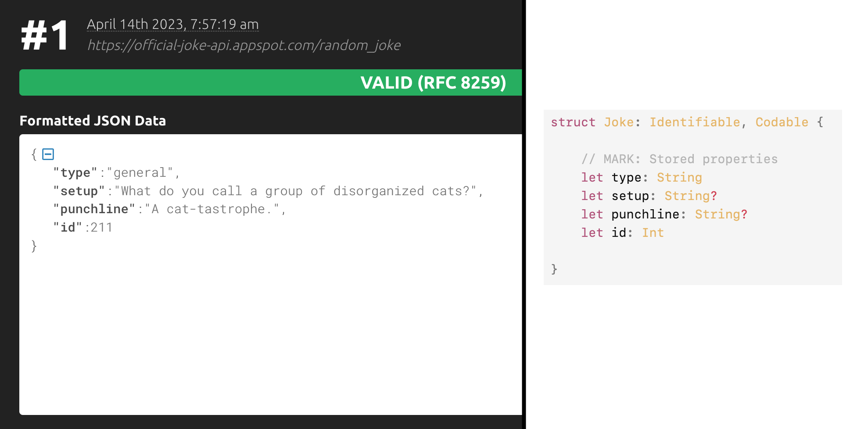
Task: Select the "setup" key in JSON
Action: (x=79, y=191)
